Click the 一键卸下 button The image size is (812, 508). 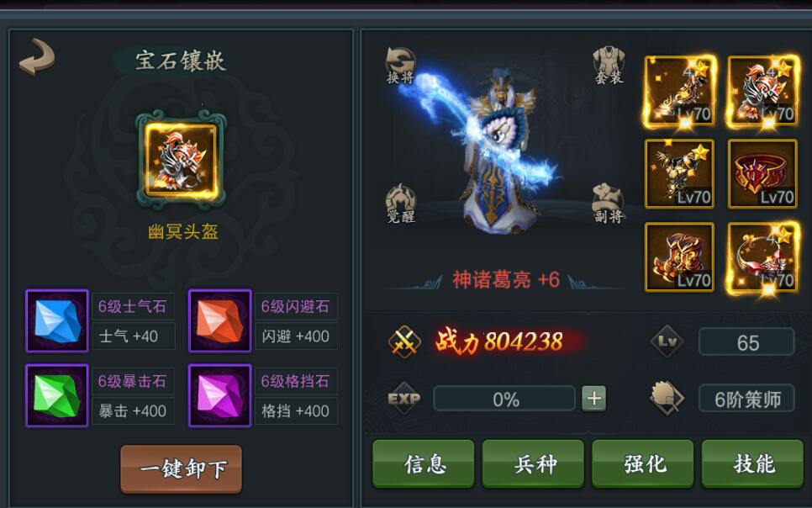coord(182,468)
